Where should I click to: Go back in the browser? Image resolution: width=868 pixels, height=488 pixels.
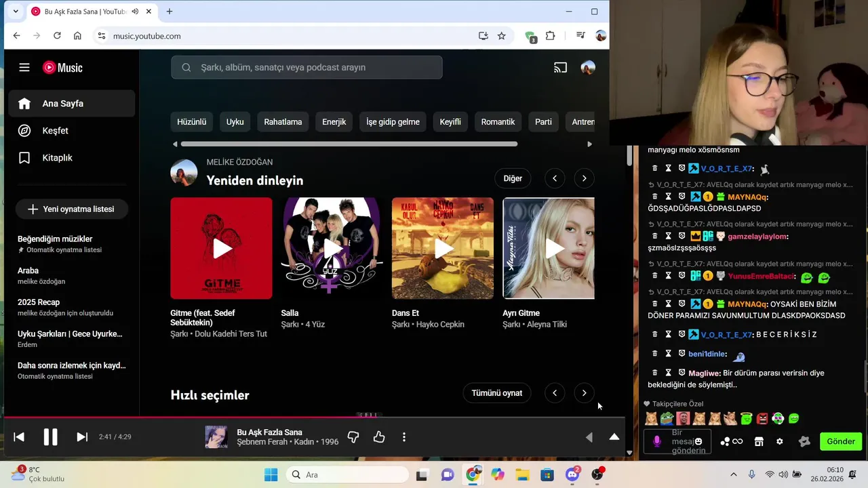(x=16, y=36)
